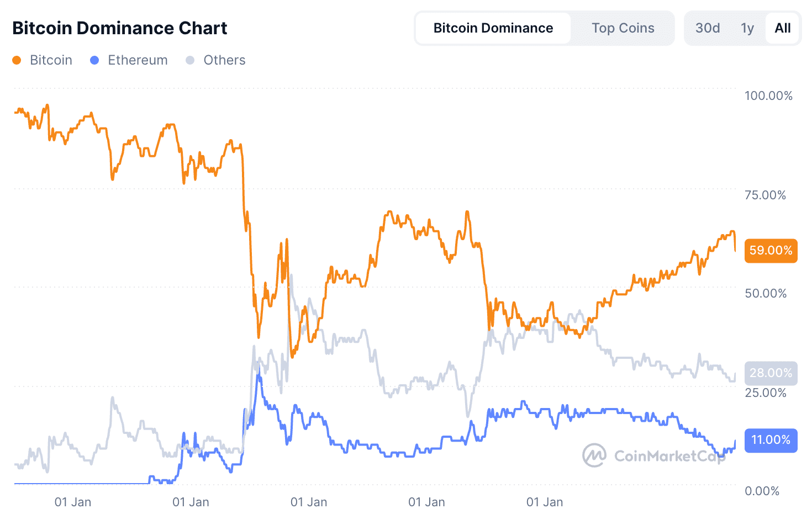Select the 30d time range
Viewport: 812px width, 530px height.
[708, 28]
